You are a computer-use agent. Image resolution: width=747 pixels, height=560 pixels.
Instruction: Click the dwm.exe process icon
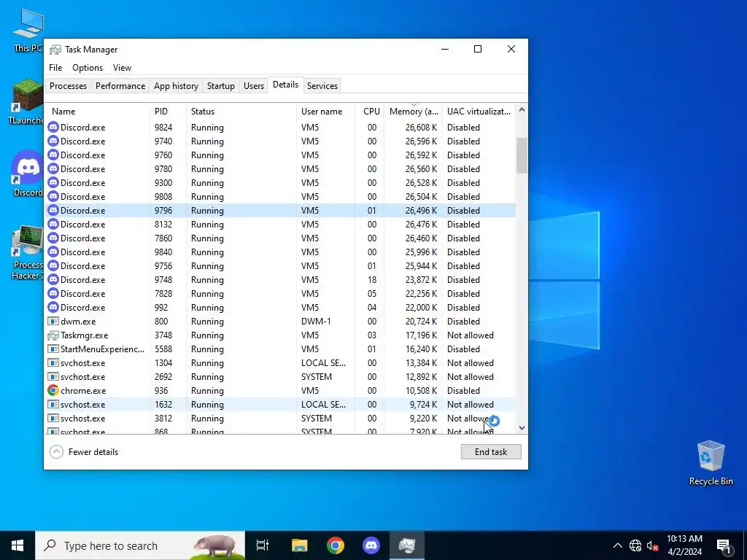coord(53,321)
